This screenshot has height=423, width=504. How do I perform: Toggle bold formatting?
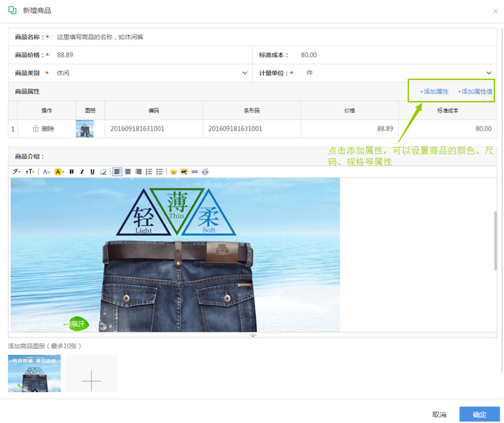tap(72, 172)
